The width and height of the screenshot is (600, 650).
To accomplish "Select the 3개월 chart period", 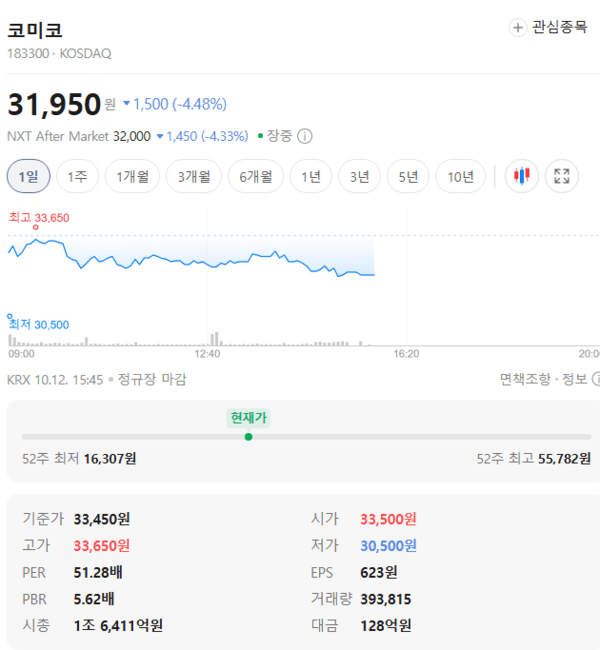I will 194,176.
